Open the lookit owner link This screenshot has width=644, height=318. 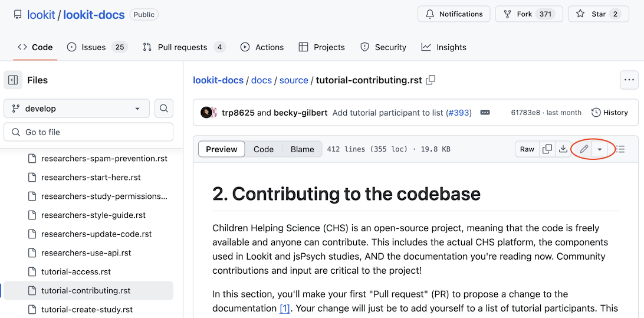41,15
